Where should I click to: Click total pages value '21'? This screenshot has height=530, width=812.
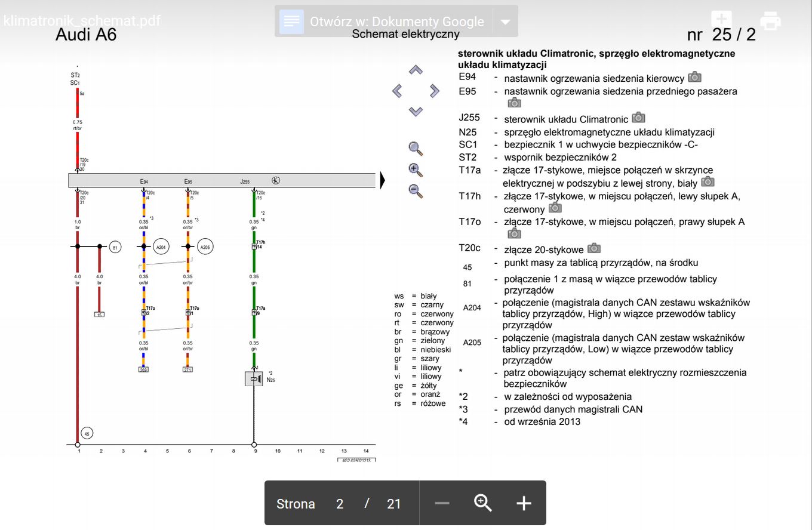pos(393,504)
